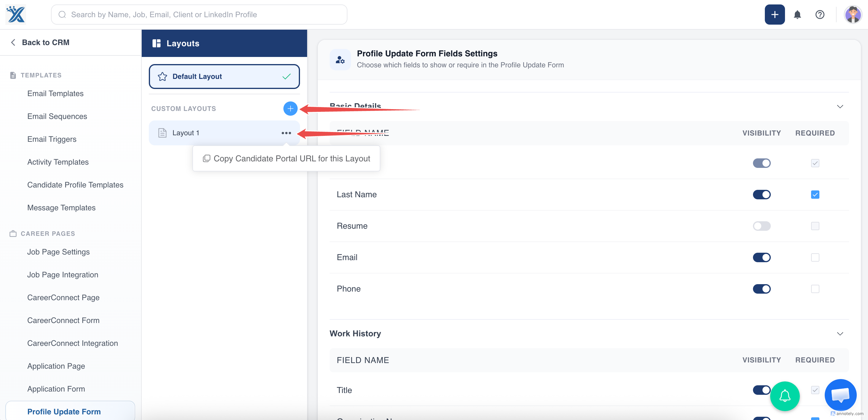Toggle visibility for Resume field

pos(761,226)
